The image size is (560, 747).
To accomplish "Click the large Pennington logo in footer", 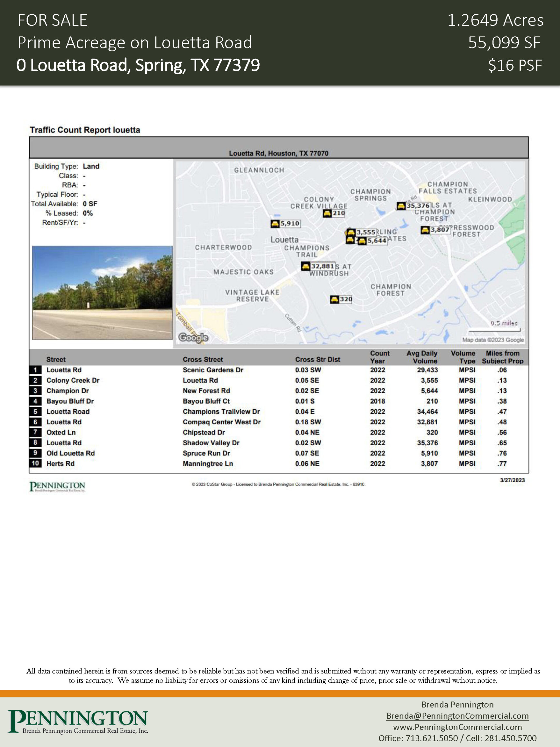I will [78, 721].
